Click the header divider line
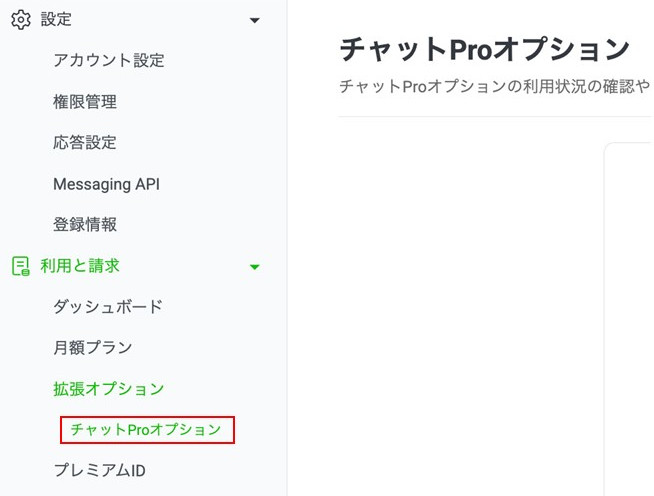The width and height of the screenshot is (654, 496). pyautogui.click(x=495, y=117)
